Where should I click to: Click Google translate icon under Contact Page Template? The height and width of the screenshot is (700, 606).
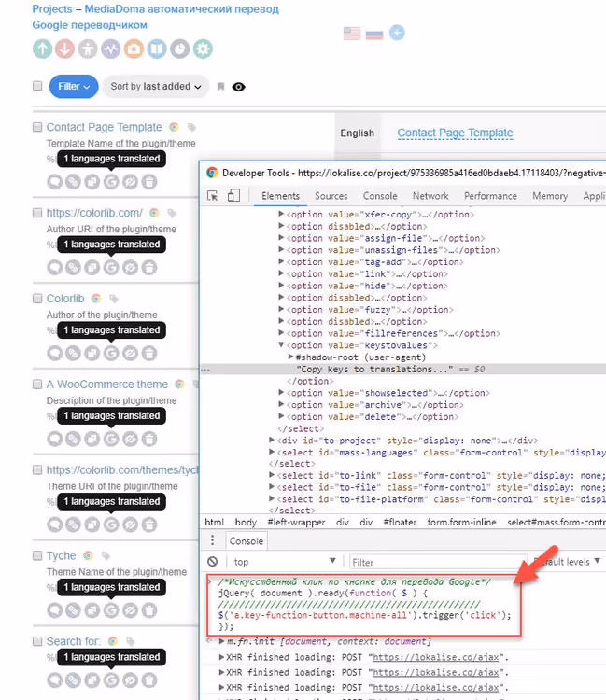[x=111, y=182]
